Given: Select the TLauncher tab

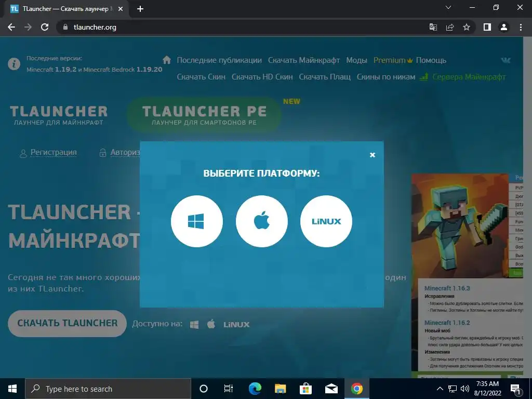Looking at the screenshot, I should click(x=67, y=9).
